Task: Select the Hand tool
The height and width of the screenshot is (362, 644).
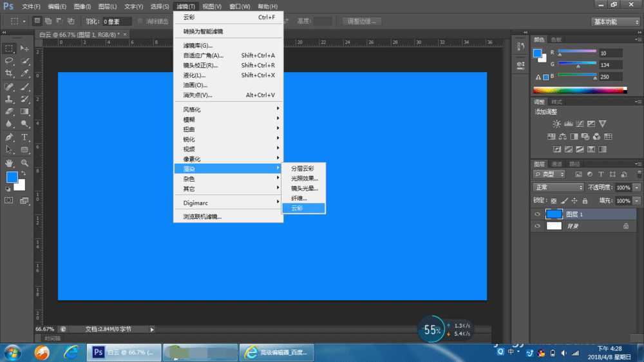Action: tap(9, 163)
